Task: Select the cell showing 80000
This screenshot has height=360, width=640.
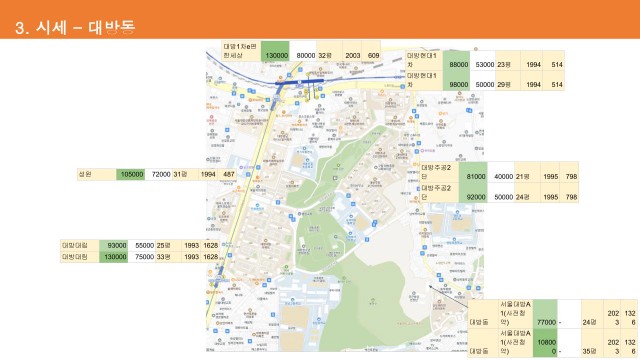Action: tap(303, 51)
